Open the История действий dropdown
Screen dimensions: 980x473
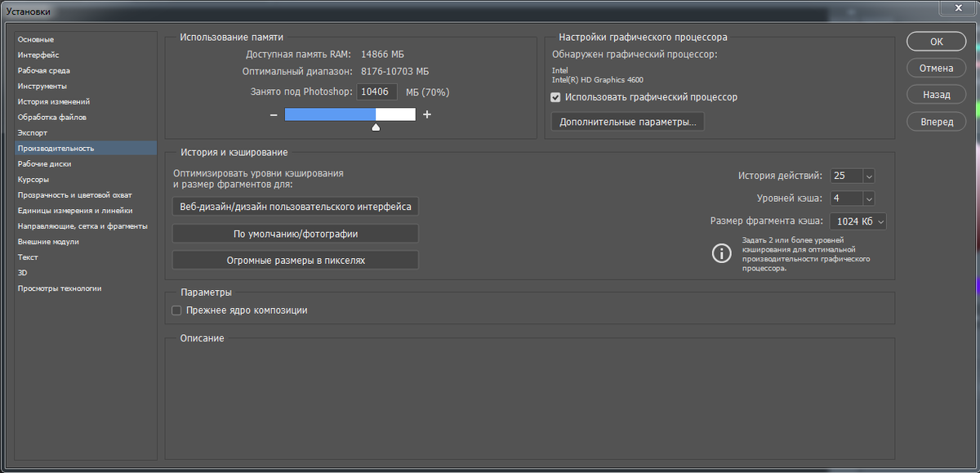(868, 176)
